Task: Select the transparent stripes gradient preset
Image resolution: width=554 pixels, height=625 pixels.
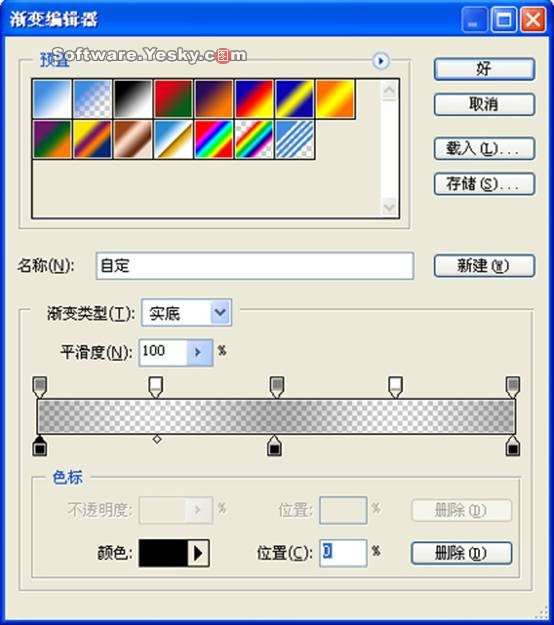Action: 295,140
